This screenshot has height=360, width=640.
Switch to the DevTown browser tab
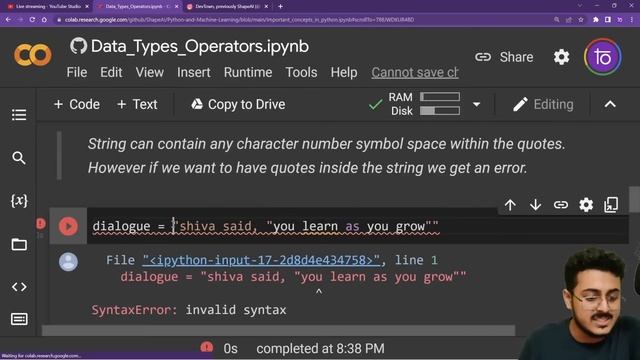click(227, 7)
